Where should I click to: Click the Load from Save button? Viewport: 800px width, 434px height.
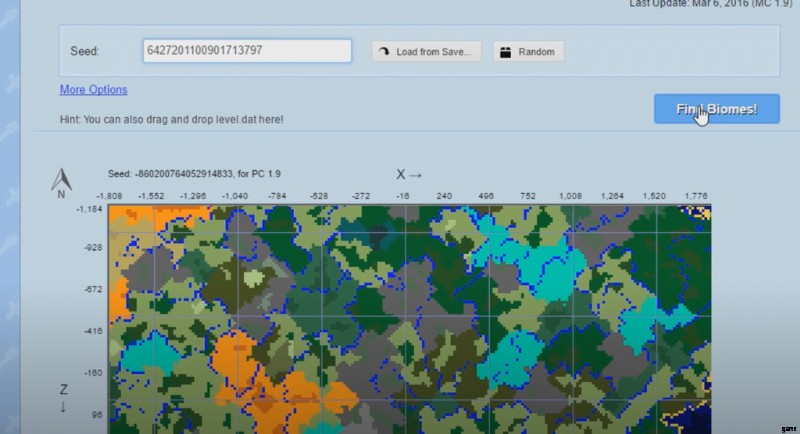point(426,52)
